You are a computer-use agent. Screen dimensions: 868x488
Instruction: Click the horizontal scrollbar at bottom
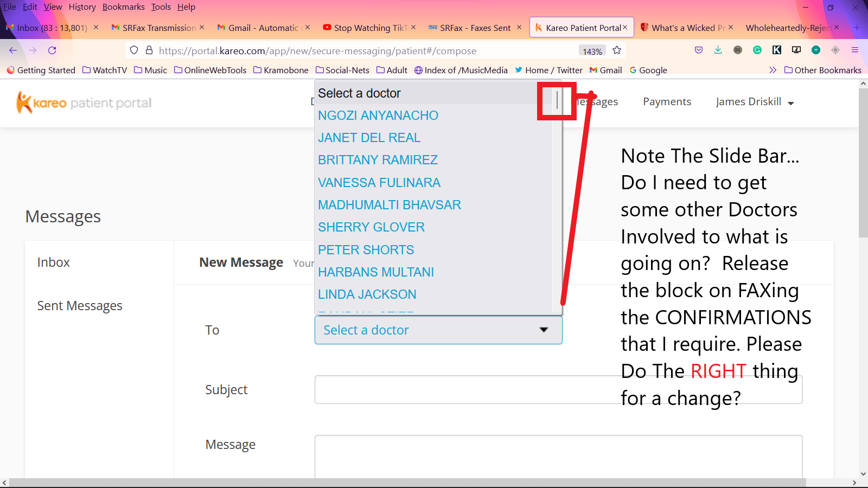(407, 483)
